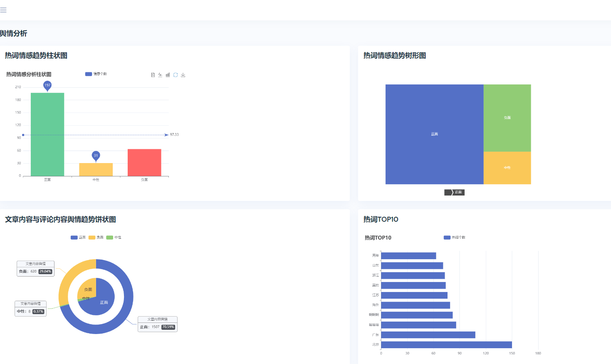Click the 197 marker pin
Screen dimensions: 611x364
[47, 85]
